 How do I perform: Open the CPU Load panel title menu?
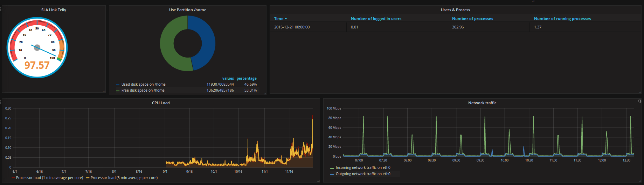coord(161,103)
